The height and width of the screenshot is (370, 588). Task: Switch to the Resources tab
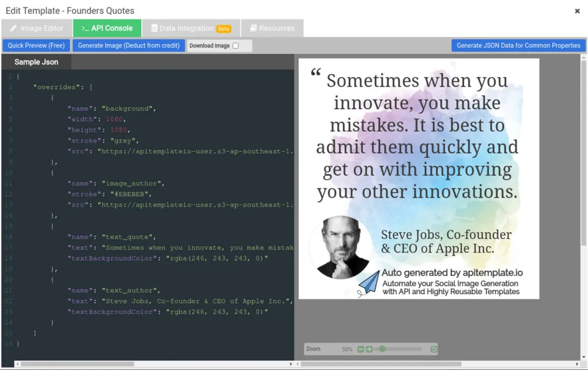pyautogui.click(x=271, y=28)
